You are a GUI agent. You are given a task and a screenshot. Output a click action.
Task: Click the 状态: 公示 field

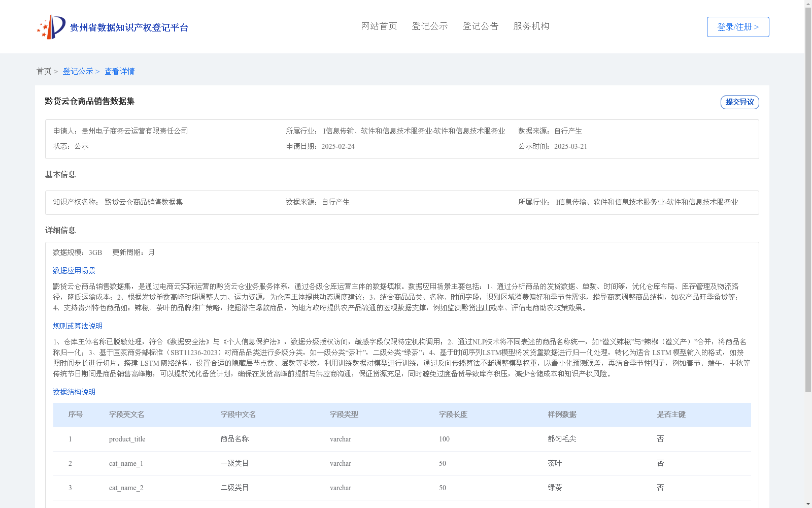coord(71,146)
